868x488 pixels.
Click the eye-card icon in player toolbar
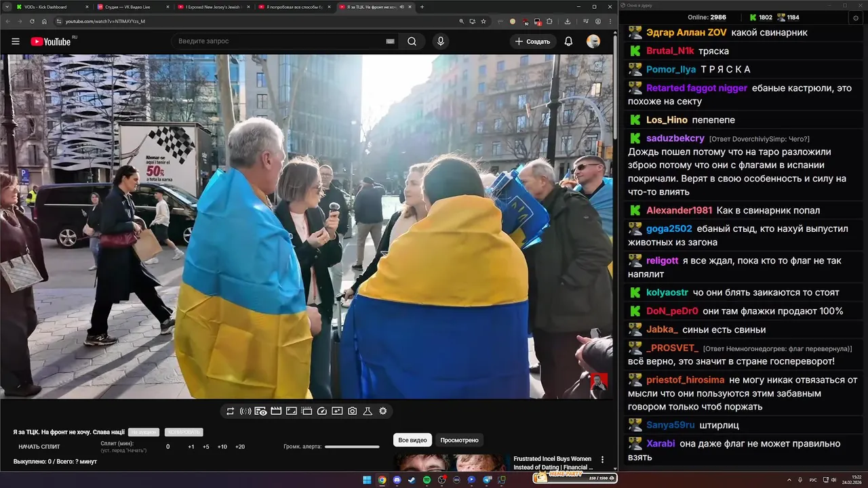[260, 411]
